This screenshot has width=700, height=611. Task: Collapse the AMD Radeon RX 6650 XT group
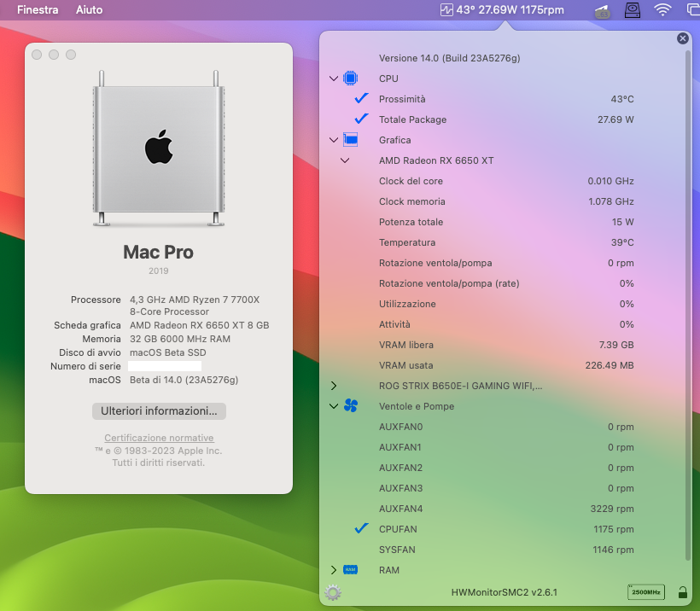coord(345,160)
